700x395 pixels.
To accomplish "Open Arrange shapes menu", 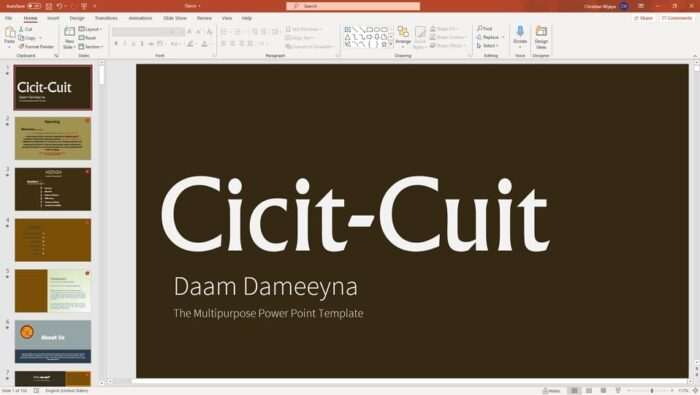I will click(x=403, y=36).
